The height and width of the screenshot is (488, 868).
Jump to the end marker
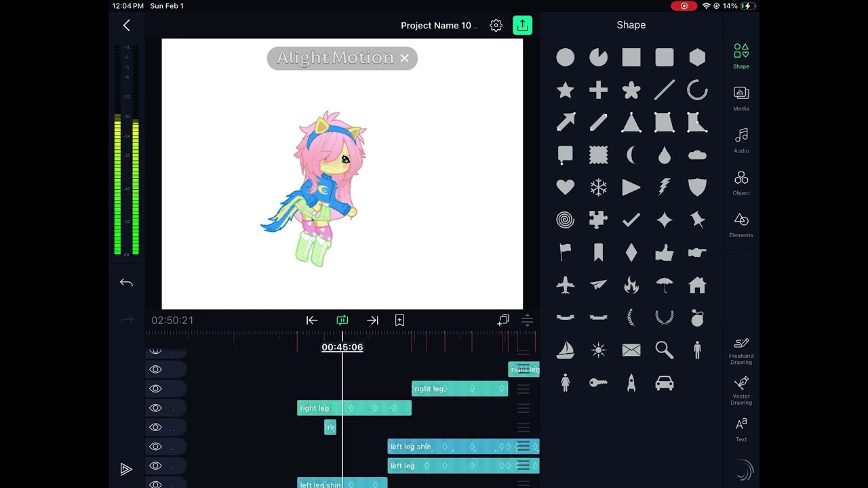tap(372, 320)
